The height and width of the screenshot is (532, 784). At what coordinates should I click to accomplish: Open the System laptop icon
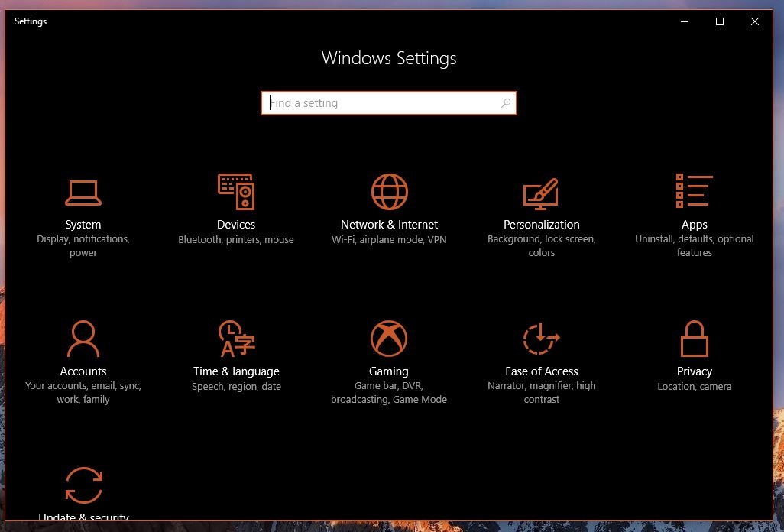coord(83,193)
